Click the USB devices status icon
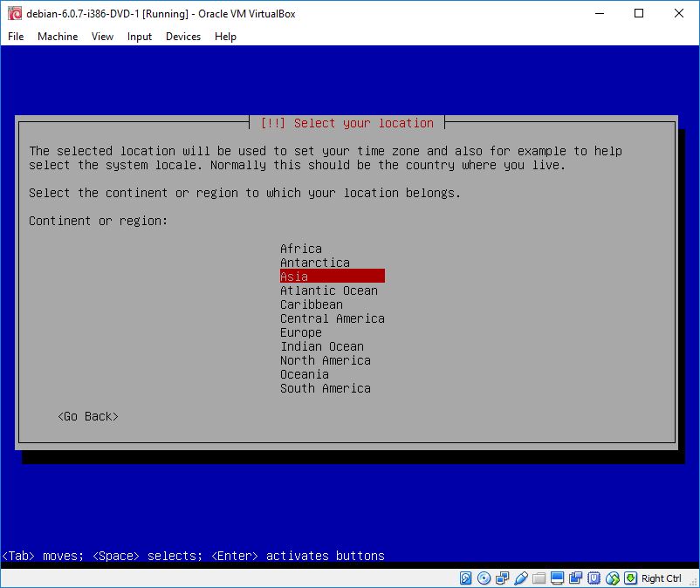This screenshot has width=700, height=588. point(520,578)
